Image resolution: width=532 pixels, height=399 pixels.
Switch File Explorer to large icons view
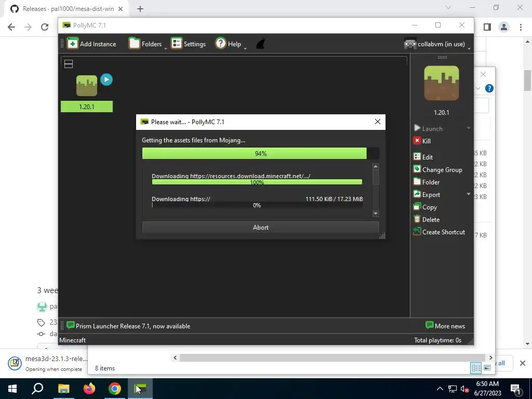coord(487,368)
